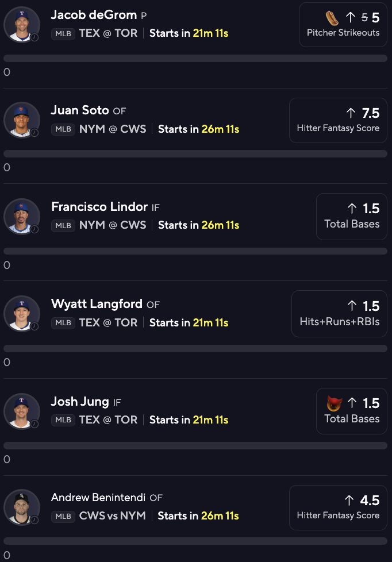392x562 pixels.
Task: Click the MLB tag under Wyatt Langford
Action: point(63,322)
